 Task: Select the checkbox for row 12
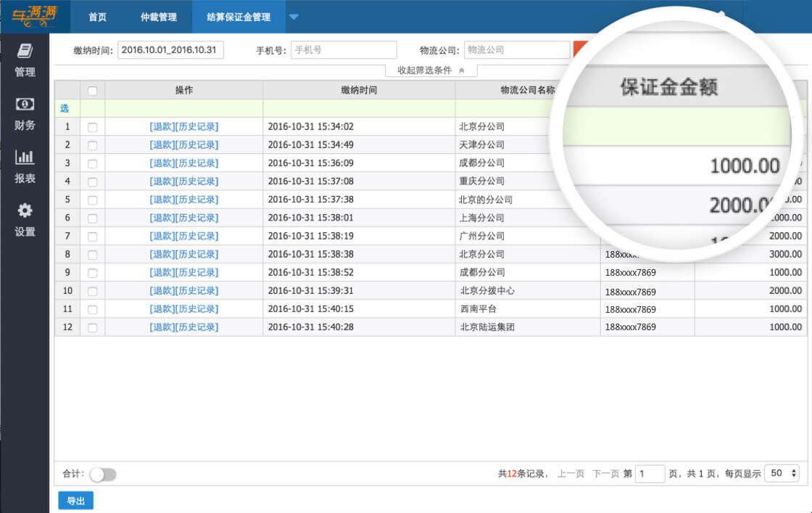point(92,328)
